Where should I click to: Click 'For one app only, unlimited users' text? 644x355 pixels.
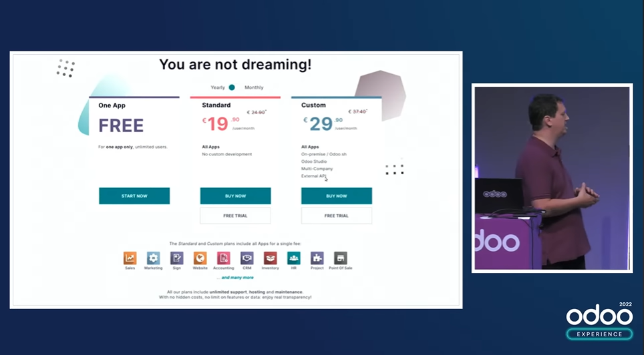133,147
